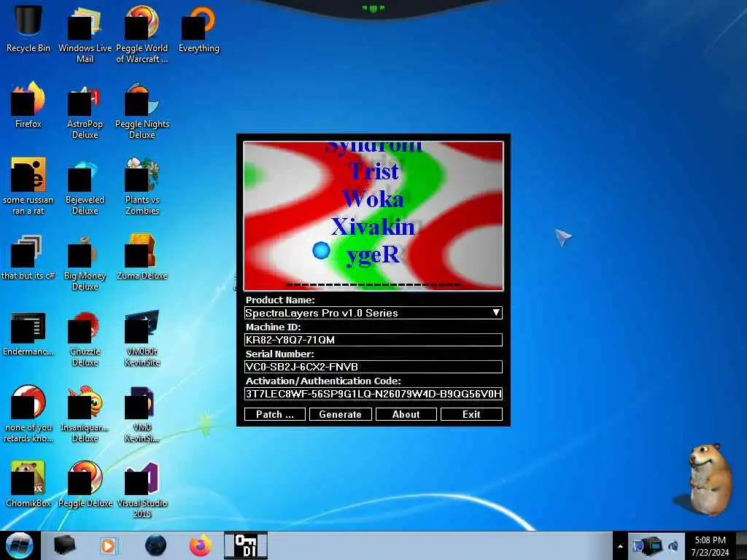This screenshot has height=560, width=747.
Task: Click the 'Serial Number:' label
Action: point(279,354)
